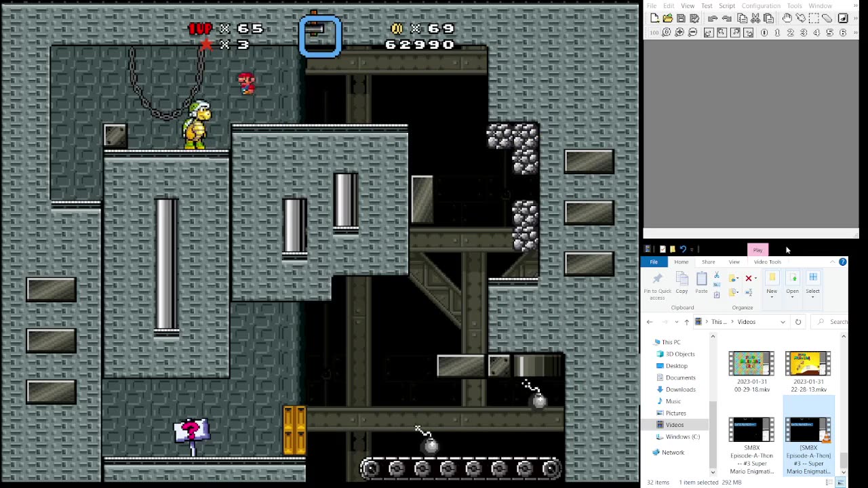Select the video 2023-01-31 22-28-13.mkv
Screen dimensions: 868x488
click(808, 372)
